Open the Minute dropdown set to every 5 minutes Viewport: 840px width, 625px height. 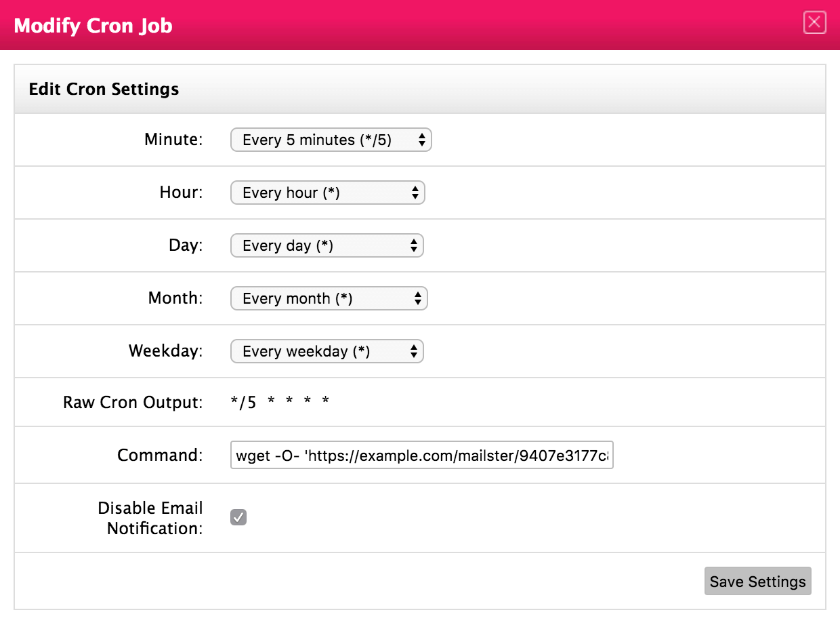tap(331, 140)
